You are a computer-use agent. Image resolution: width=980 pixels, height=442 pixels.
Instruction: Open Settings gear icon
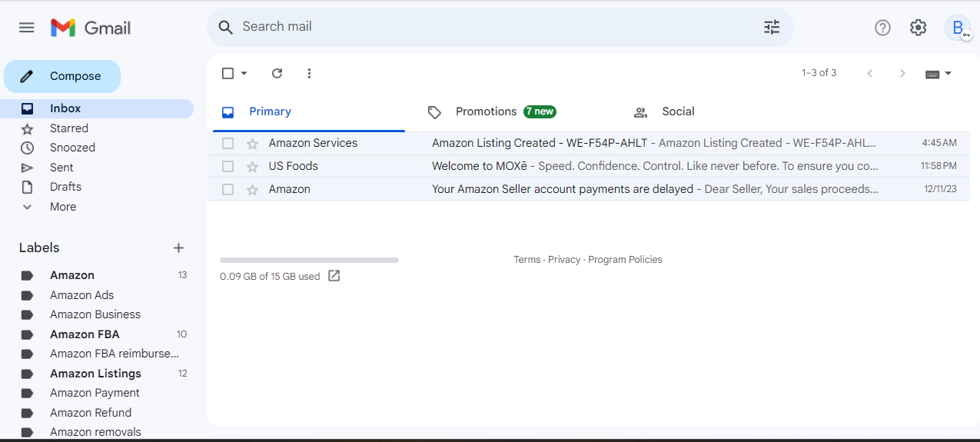pos(918,28)
